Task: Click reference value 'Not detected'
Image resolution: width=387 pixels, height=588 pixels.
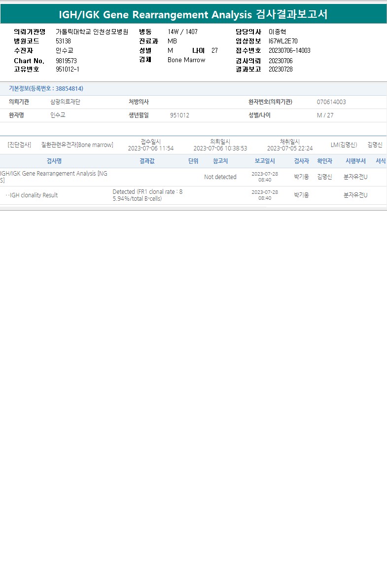Action: [x=220, y=177]
